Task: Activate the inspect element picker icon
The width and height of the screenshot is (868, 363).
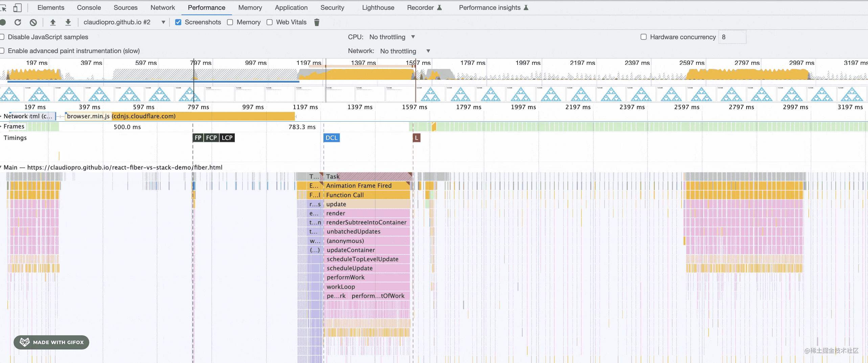Action: point(4,7)
